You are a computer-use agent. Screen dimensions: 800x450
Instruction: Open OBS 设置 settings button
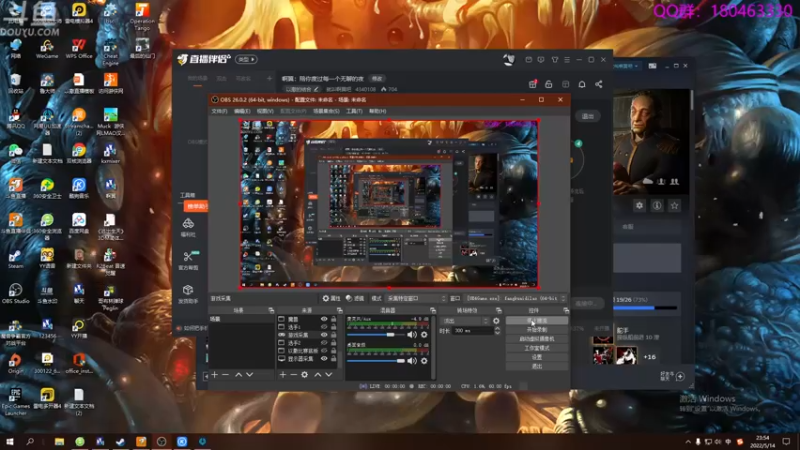click(x=537, y=357)
